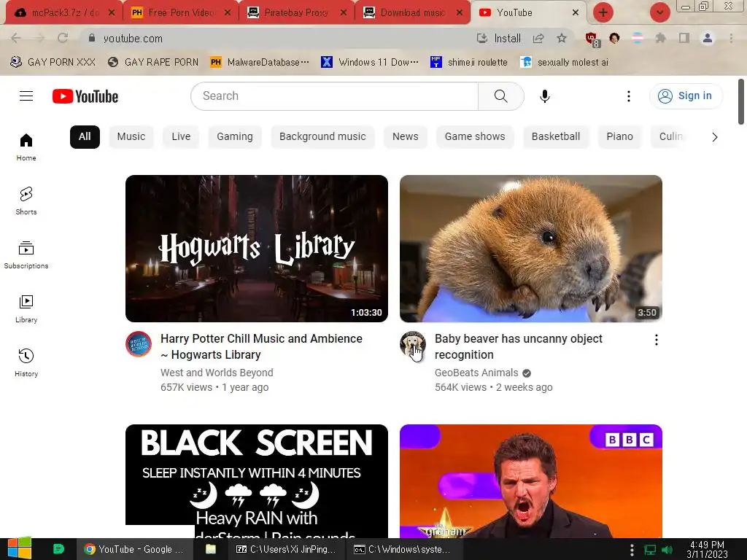Select the Live filter chip

(181, 136)
